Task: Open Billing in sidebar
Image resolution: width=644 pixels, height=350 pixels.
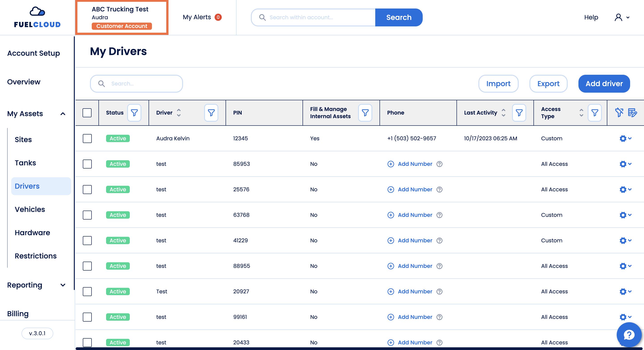Action: point(18,314)
